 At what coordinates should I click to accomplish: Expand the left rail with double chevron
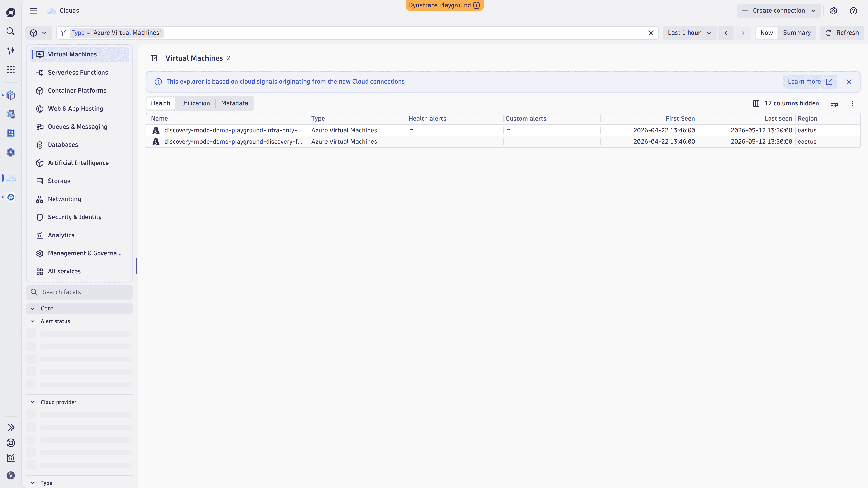pyautogui.click(x=11, y=427)
